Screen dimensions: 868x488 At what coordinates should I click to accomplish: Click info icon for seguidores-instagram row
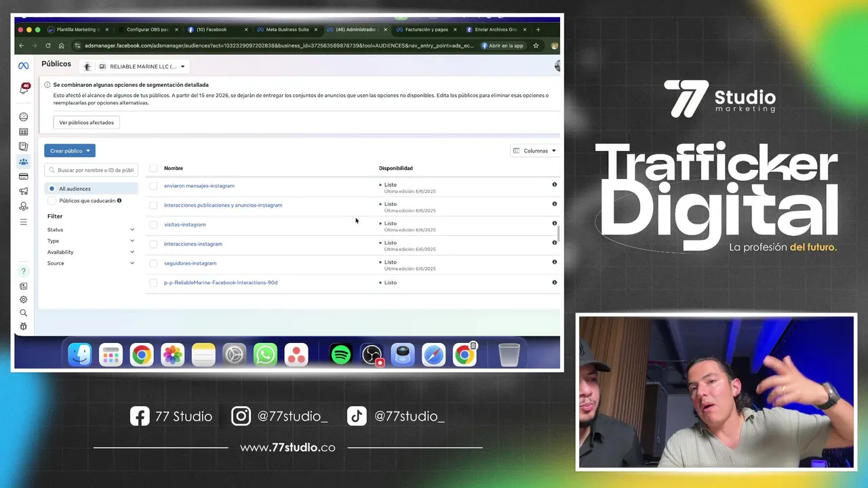554,262
